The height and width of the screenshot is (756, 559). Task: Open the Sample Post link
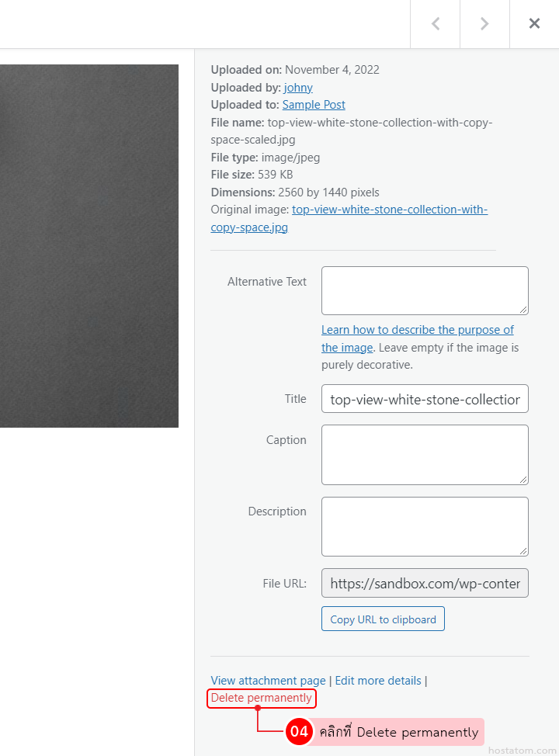click(314, 105)
